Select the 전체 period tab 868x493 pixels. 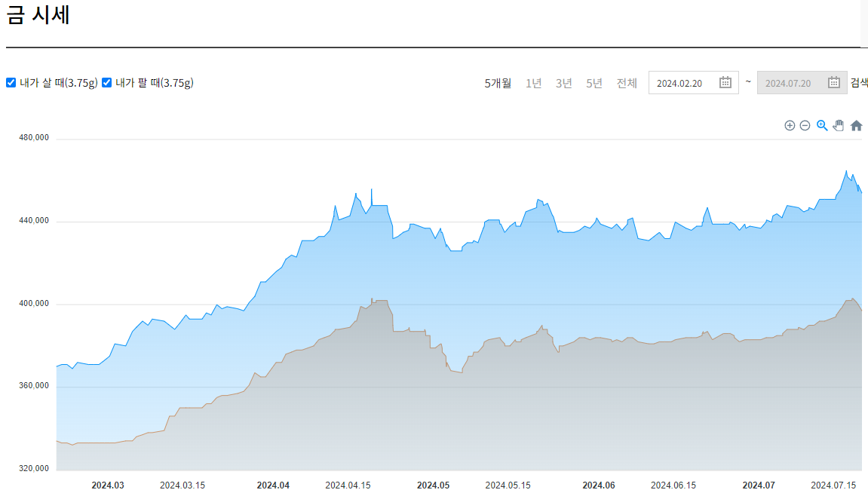point(627,83)
